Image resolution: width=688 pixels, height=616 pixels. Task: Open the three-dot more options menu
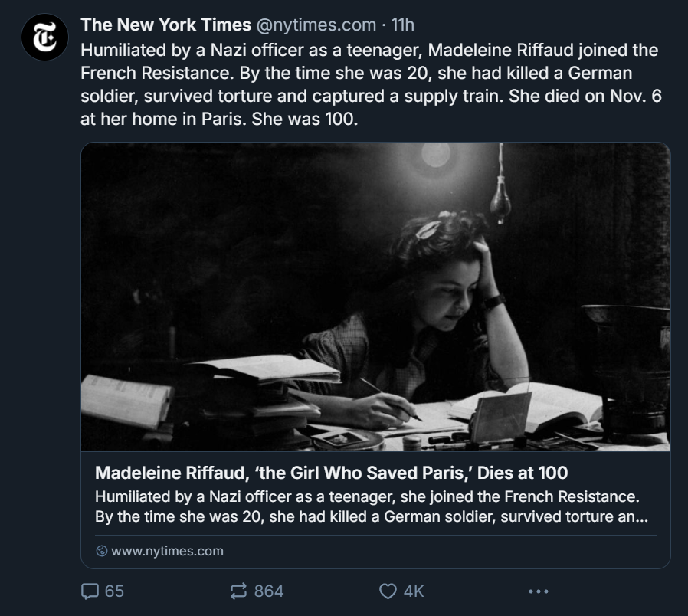pyautogui.click(x=539, y=591)
